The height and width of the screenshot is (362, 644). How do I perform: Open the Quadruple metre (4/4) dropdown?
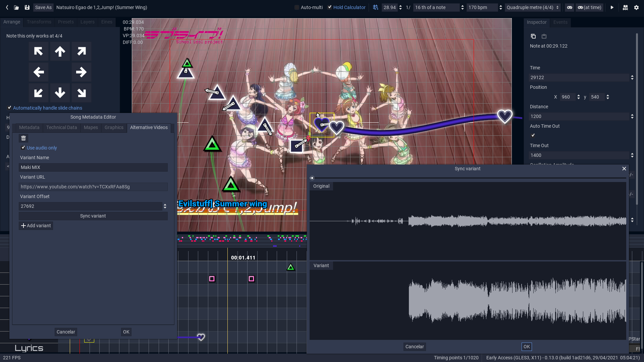(533, 7)
